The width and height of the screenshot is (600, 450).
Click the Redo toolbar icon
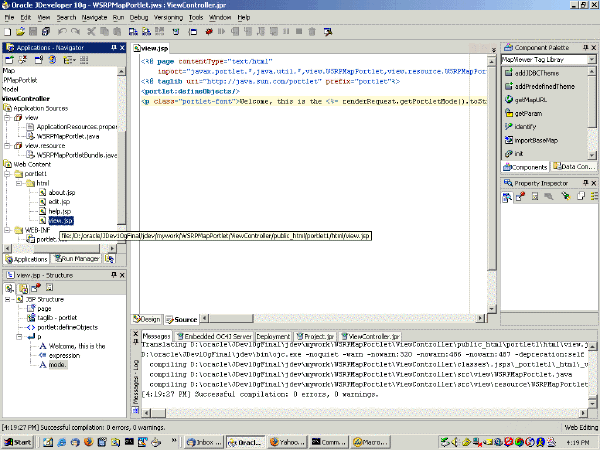click(75, 32)
